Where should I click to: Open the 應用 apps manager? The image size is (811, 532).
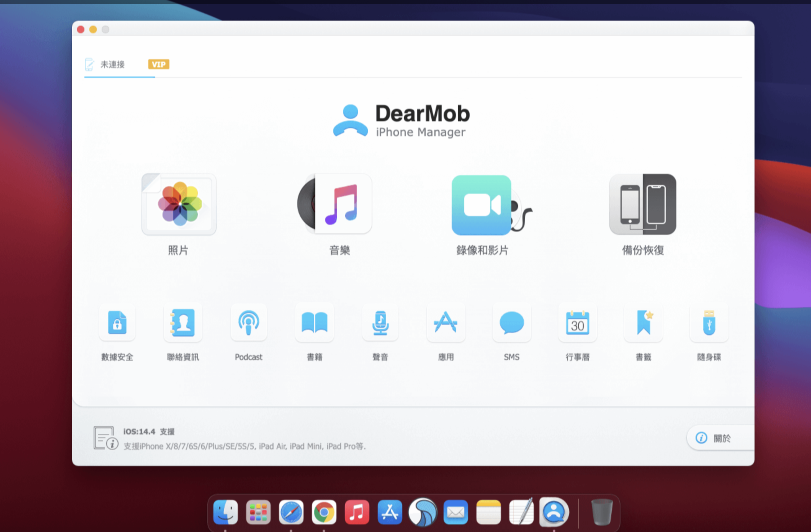tap(446, 322)
